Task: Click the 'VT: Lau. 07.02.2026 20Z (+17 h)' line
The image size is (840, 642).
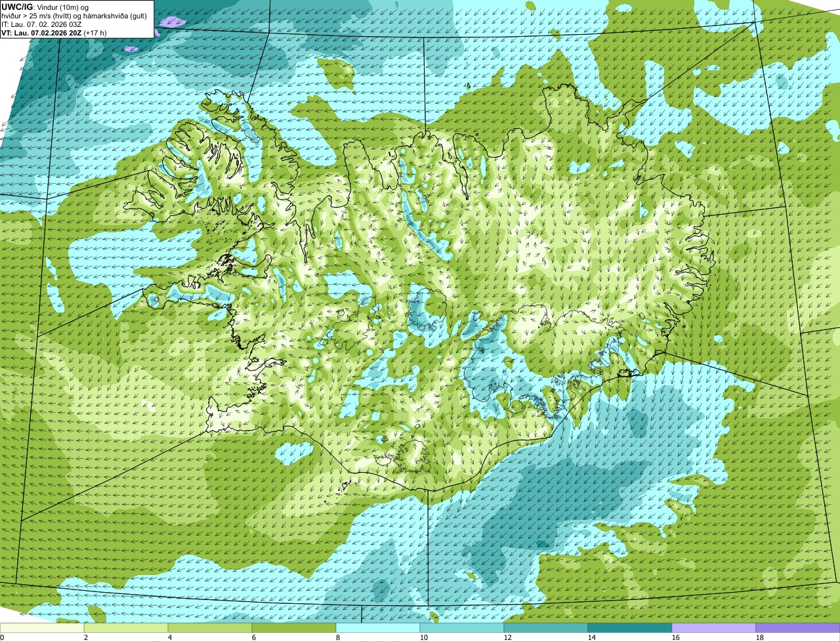Action: coord(54,32)
